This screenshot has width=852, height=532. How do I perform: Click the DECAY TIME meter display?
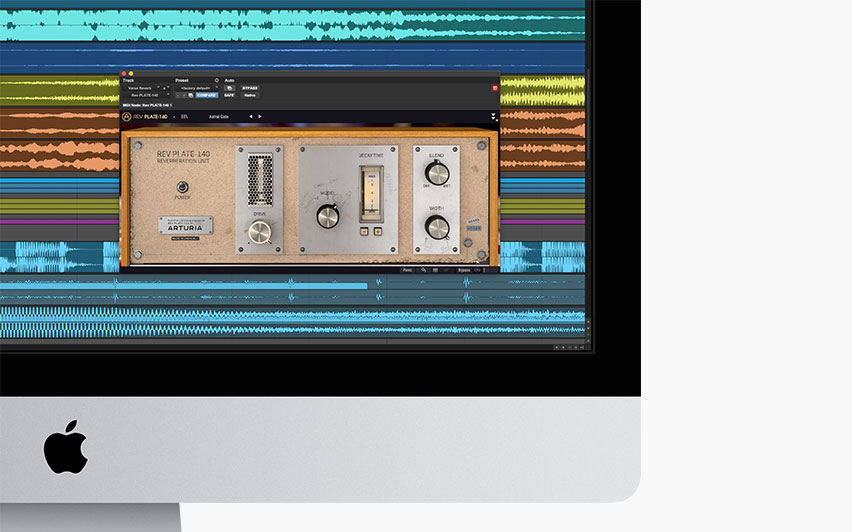point(372,194)
